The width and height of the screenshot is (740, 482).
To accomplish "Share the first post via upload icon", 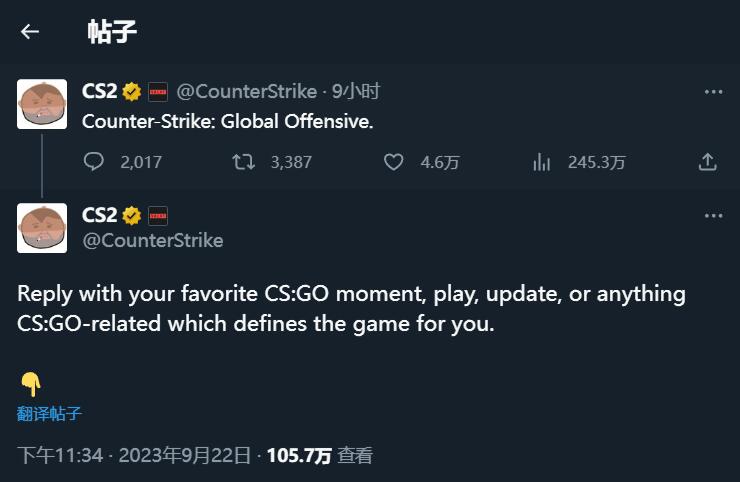I will 707,162.
